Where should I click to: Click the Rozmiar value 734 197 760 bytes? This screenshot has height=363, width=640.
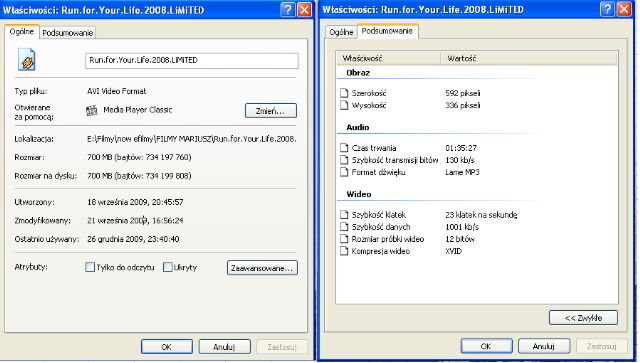click(x=139, y=157)
